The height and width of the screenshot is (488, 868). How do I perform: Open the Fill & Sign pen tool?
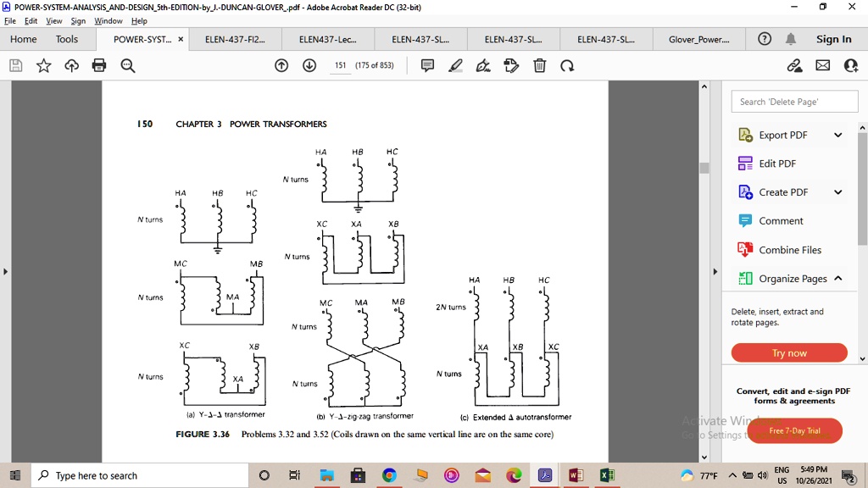click(x=483, y=66)
